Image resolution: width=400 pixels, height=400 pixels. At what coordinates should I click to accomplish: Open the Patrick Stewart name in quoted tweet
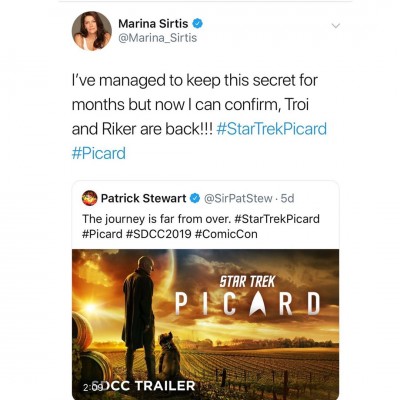[x=143, y=198]
